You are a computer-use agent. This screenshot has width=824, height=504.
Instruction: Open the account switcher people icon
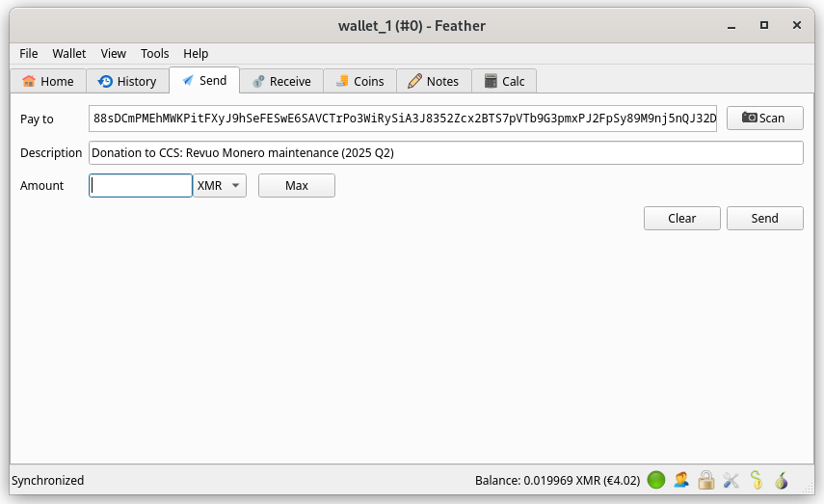(x=681, y=480)
